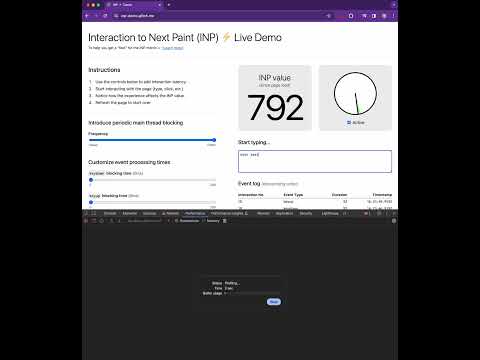Select the DevTools inspect element icon

pos(86,213)
